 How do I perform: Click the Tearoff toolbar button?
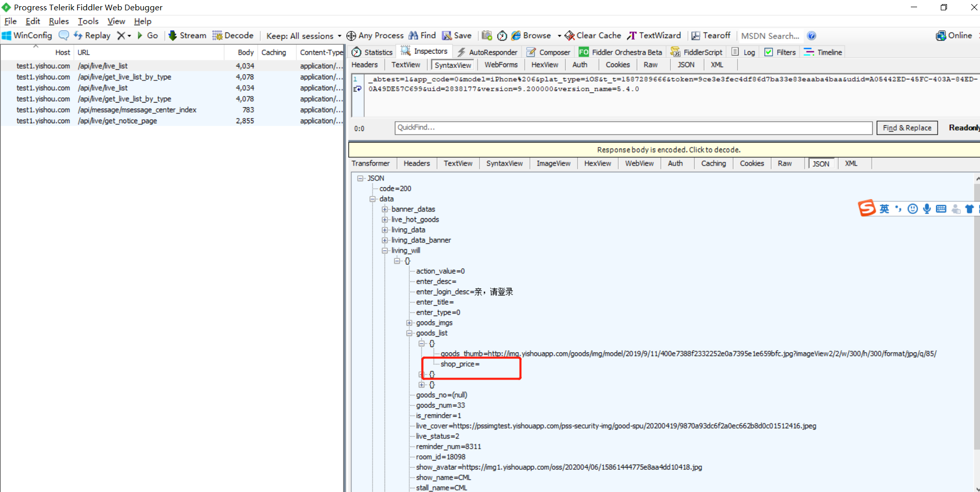coord(711,36)
